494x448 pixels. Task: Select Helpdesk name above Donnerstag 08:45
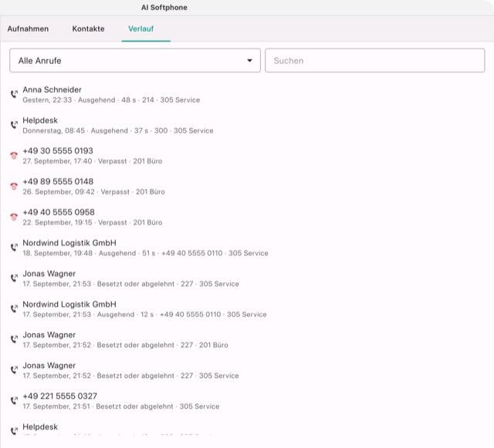pyautogui.click(x=40, y=120)
